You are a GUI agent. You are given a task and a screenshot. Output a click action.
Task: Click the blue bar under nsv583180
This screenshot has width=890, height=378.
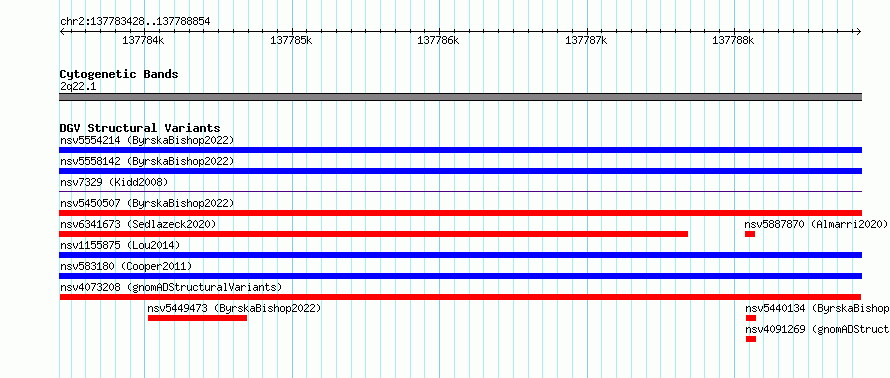[460, 276]
